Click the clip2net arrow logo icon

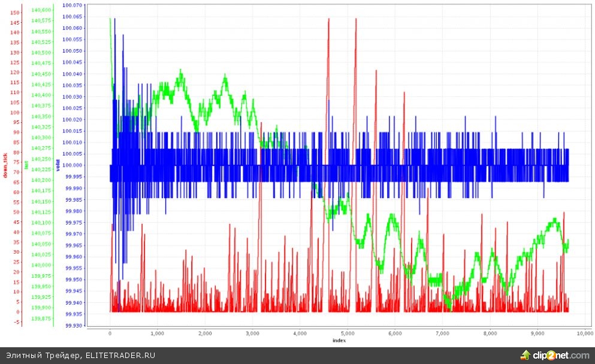pyautogui.click(x=525, y=355)
